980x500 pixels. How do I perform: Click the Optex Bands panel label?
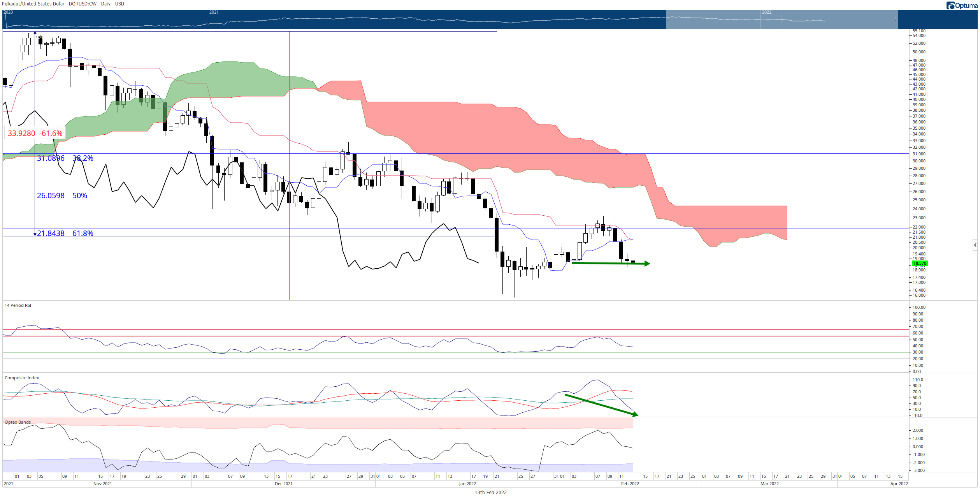[x=18, y=422]
